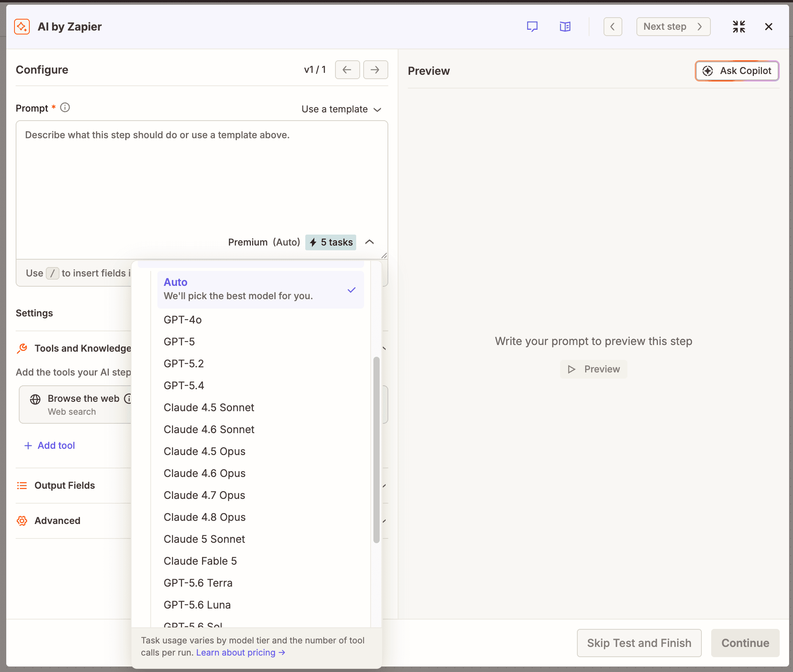Select Claude 4.6 Opus model
793x672 pixels.
tap(260, 473)
